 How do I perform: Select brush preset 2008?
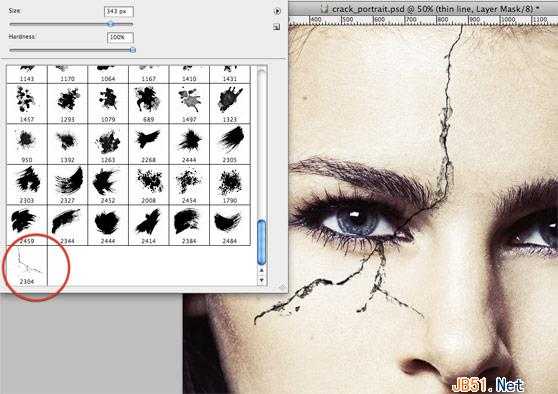pos(148,184)
